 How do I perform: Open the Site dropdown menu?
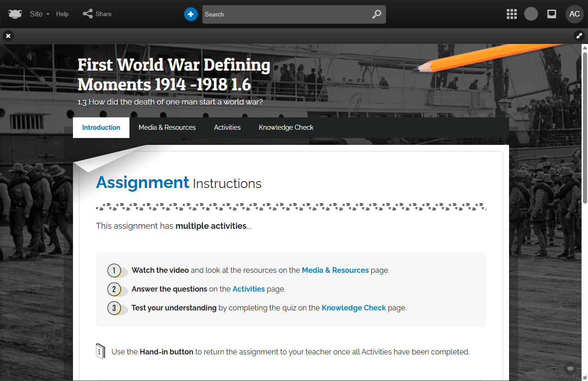pyautogui.click(x=39, y=14)
